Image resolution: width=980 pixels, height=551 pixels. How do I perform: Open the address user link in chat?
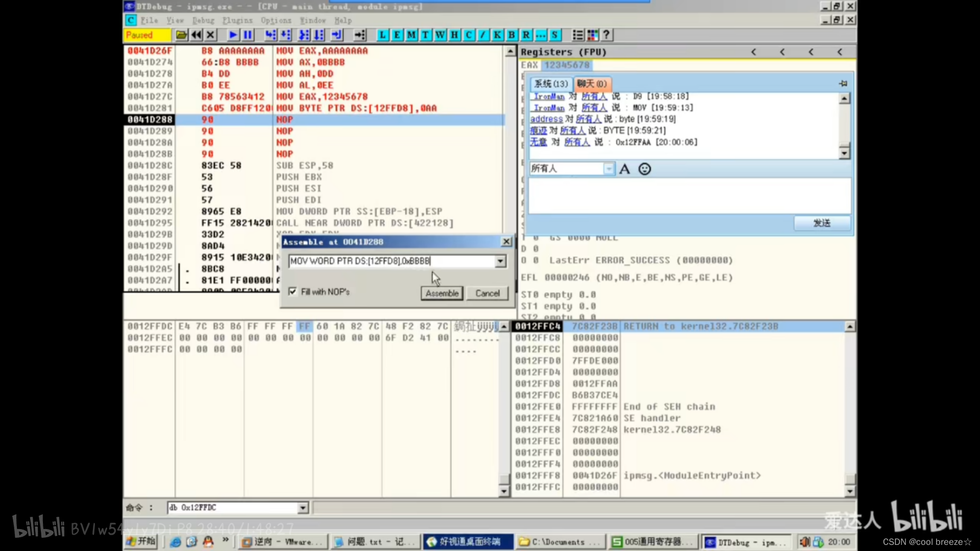546,119
